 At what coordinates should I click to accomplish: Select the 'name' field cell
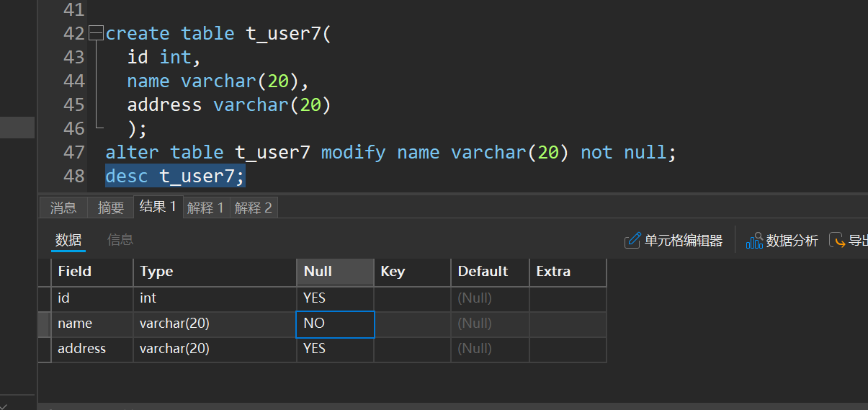click(x=92, y=324)
